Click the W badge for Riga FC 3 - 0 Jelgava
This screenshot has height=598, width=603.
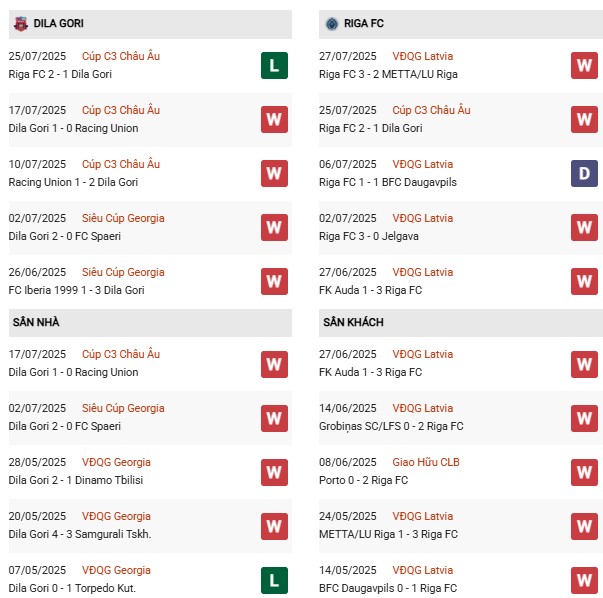(x=584, y=227)
